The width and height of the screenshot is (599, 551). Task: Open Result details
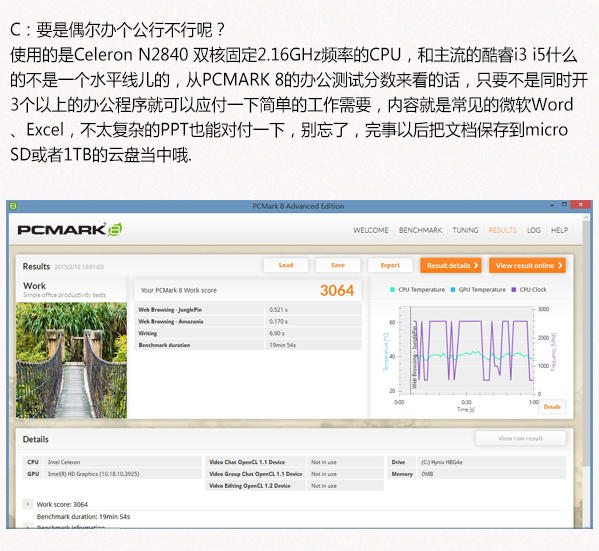[x=451, y=265]
